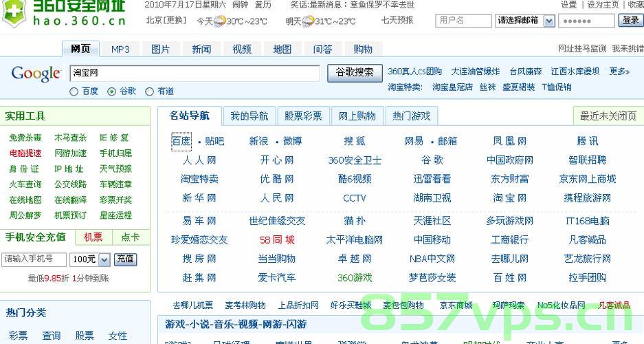Screen dimensions: 644x344
Task: Open the 凤凰网 link
Action: (510, 141)
